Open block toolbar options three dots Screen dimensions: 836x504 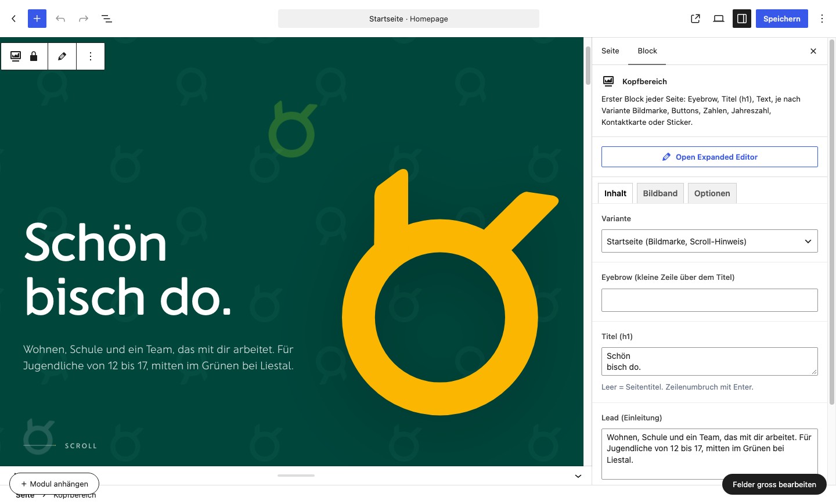point(91,56)
